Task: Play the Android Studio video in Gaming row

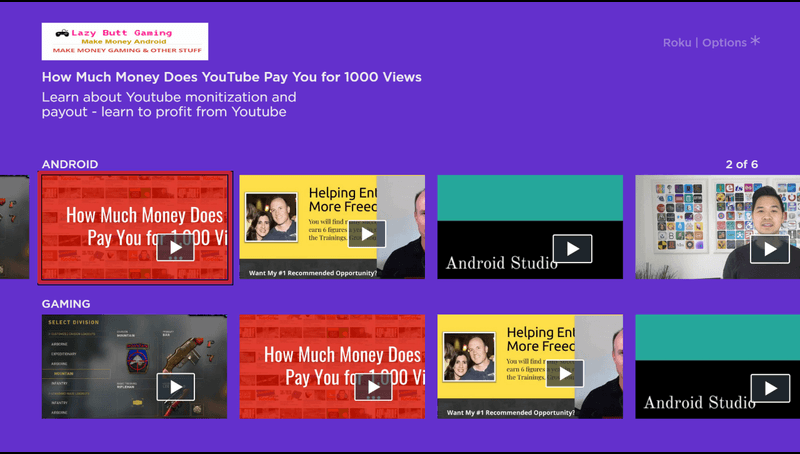Action: 770,388
